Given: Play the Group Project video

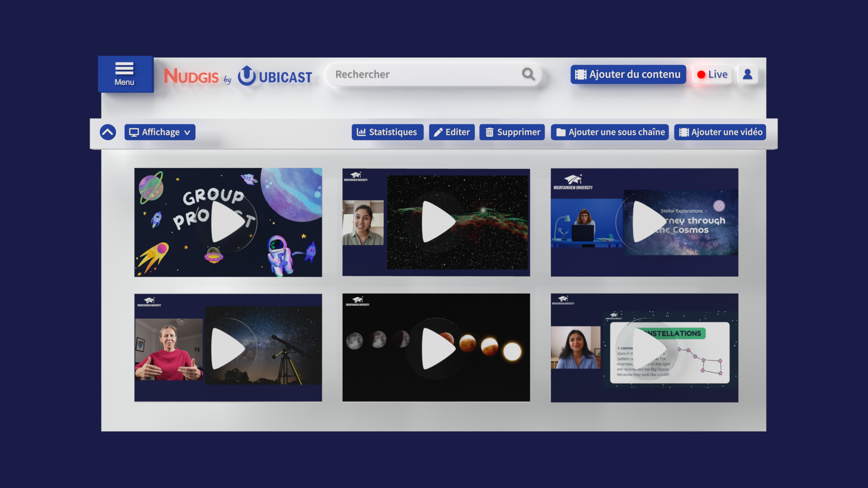Looking at the screenshot, I should [x=228, y=222].
